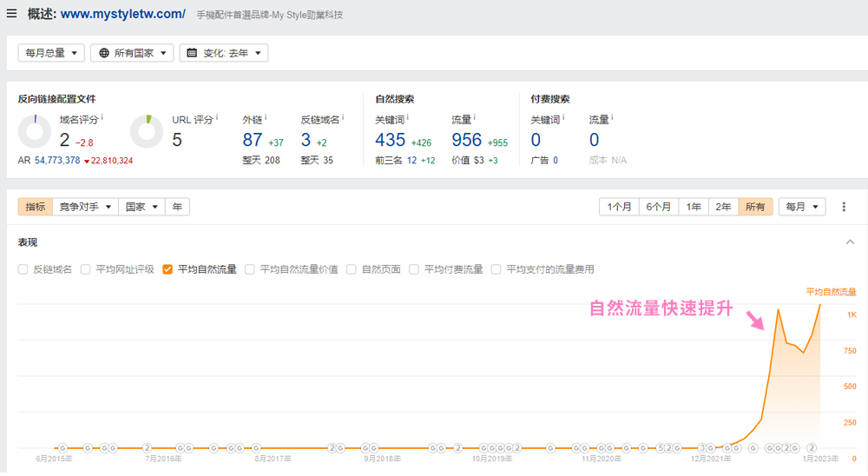The image size is (868, 476).
Task: Open the www.mystyletw.com/ link
Action: [x=123, y=14]
